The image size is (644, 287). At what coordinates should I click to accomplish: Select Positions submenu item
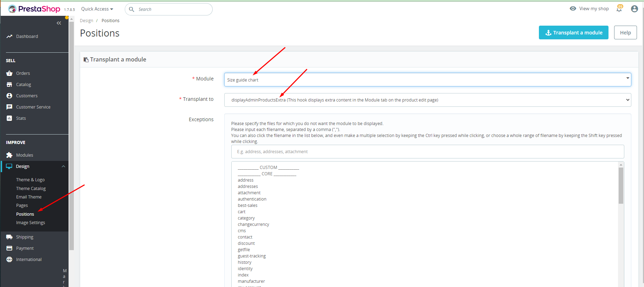[x=25, y=214]
